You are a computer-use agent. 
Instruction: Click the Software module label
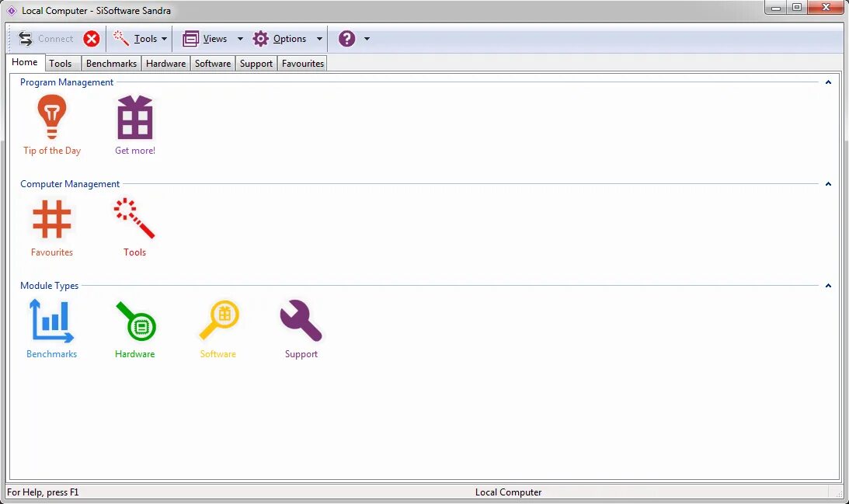218,354
